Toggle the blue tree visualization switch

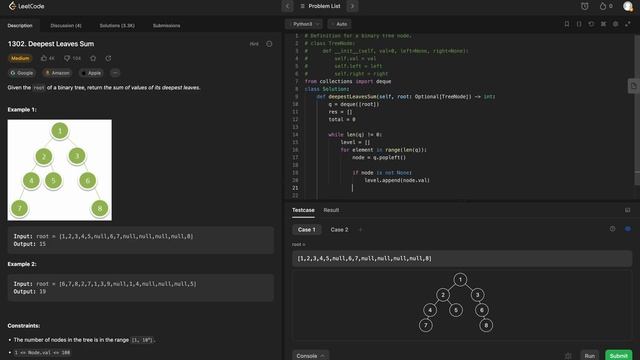coord(628,229)
